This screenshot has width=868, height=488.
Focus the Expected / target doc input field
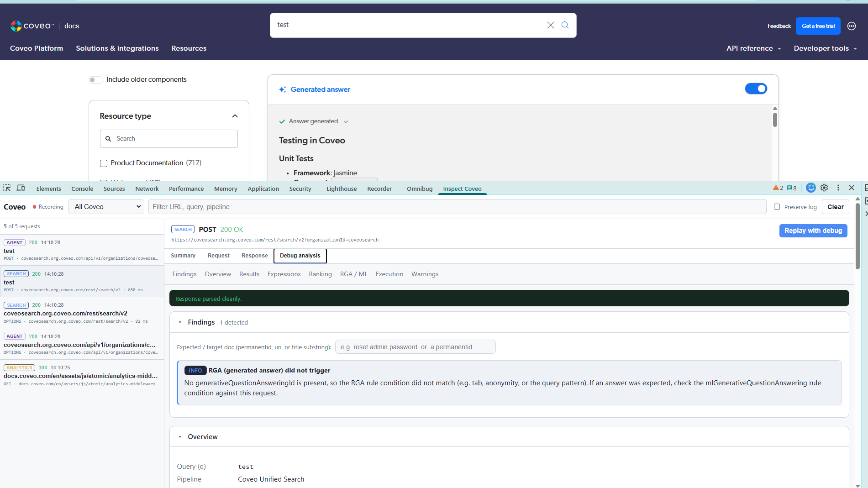[x=415, y=347]
